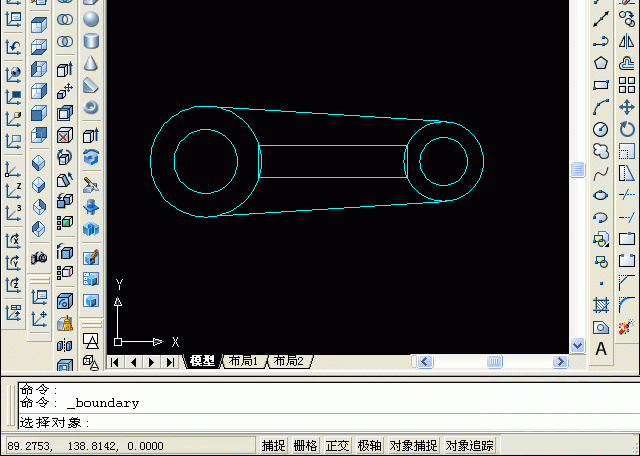Create a 3D cylinder solid
The width and height of the screenshot is (640, 456).
point(91,42)
